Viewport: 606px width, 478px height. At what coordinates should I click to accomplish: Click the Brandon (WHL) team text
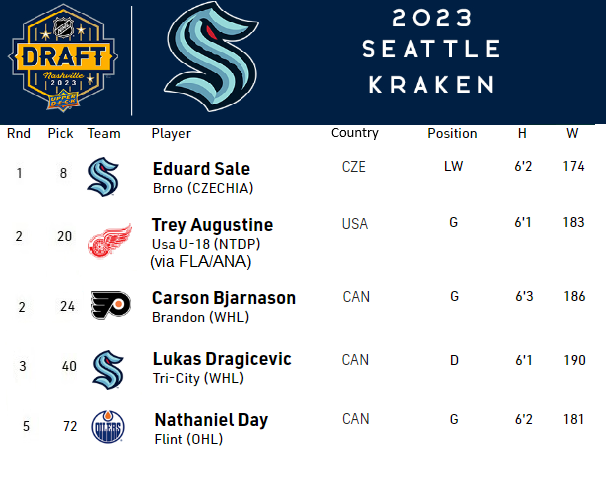pos(200,318)
